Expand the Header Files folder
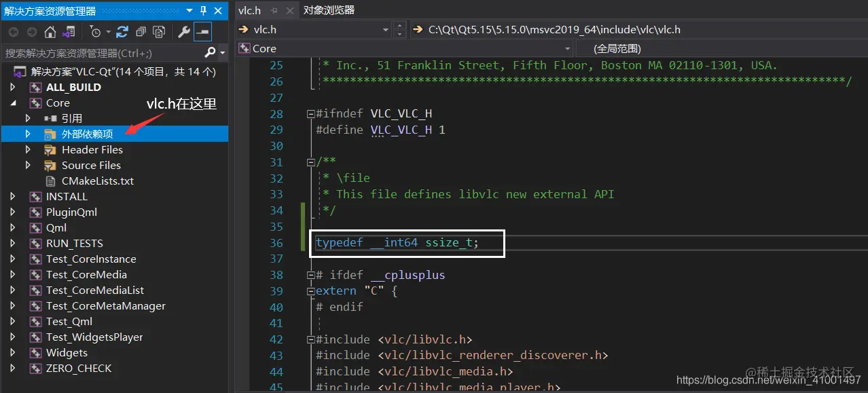The image size is (868, 393). tap(28, 149)
